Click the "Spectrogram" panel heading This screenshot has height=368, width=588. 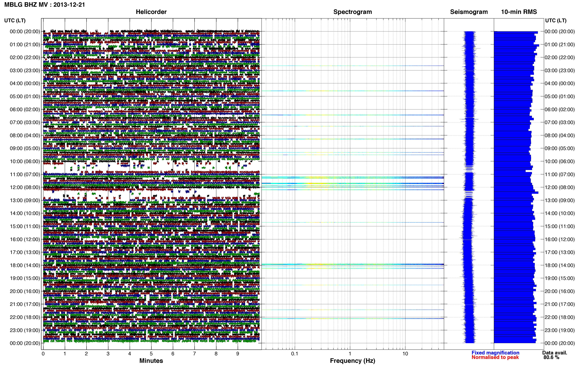click(x=352, y=12)
